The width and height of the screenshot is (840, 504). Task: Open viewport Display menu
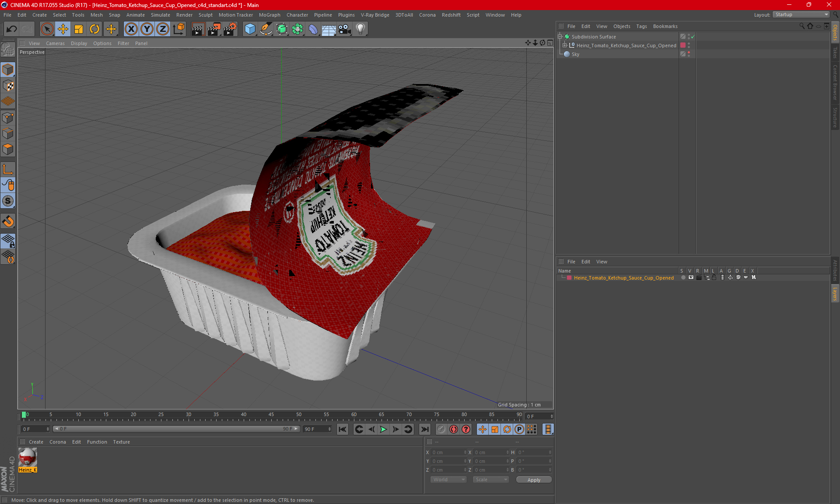click(79, 43)
